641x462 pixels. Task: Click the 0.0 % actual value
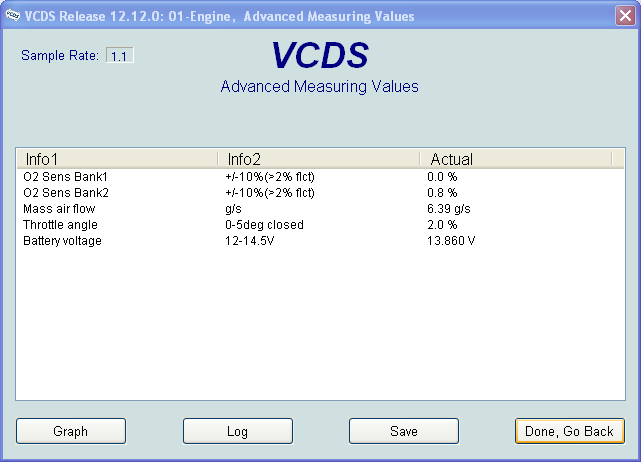click(x=442, y=177)
